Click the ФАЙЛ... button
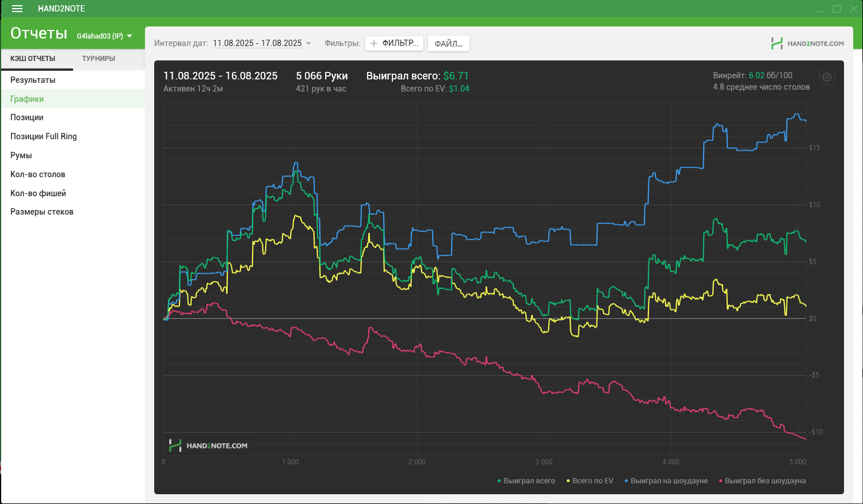This screenshot has height=504, width=863. pyautogui.click(x=448, y=43)
